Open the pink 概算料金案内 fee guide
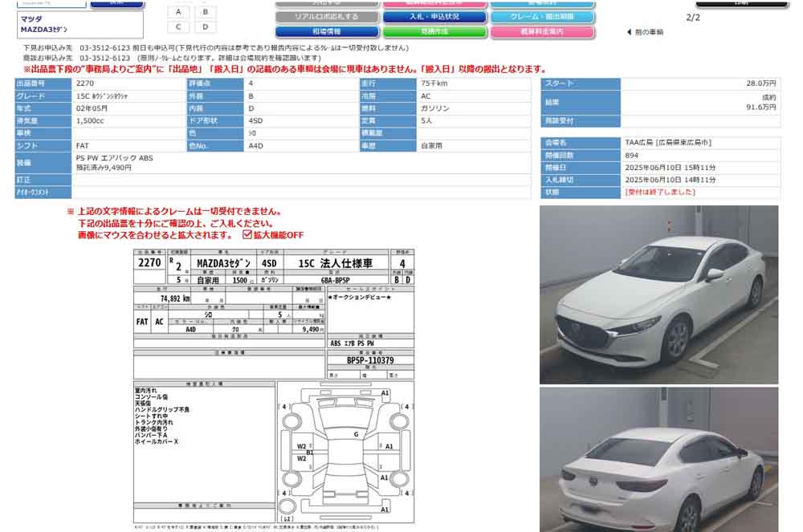 click(x=542, y=32)
